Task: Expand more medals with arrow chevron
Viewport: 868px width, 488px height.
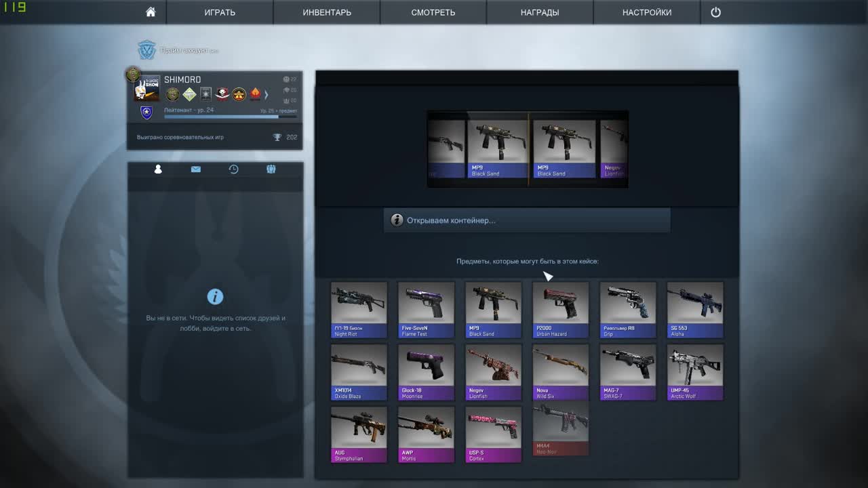Action: (267, 94)
